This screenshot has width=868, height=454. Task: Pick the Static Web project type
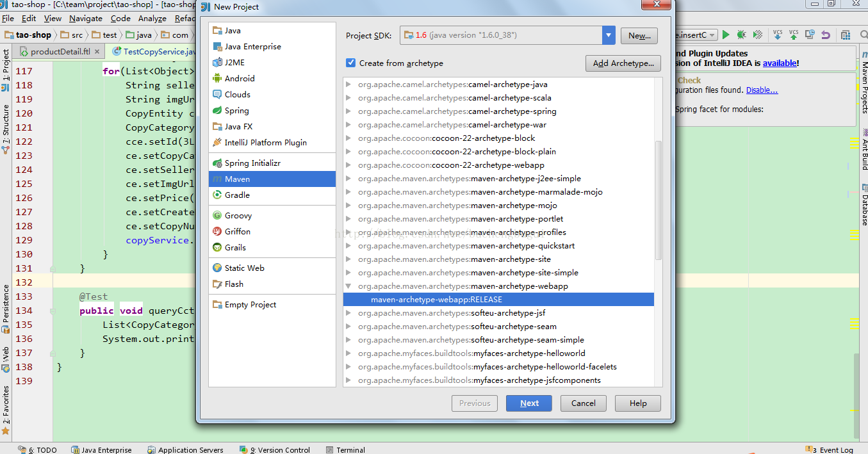[272, 268]
